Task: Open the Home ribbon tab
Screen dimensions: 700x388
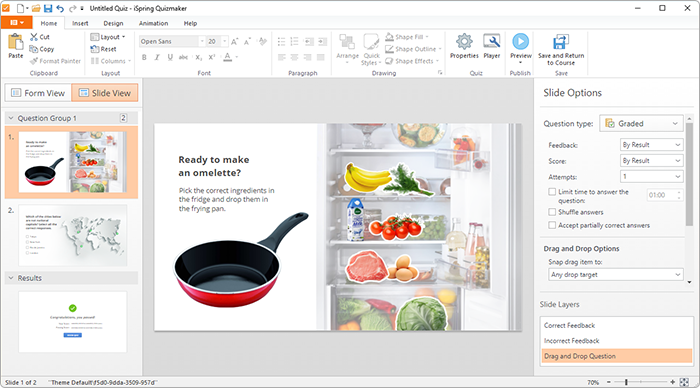Action: (x=49, y=23)
